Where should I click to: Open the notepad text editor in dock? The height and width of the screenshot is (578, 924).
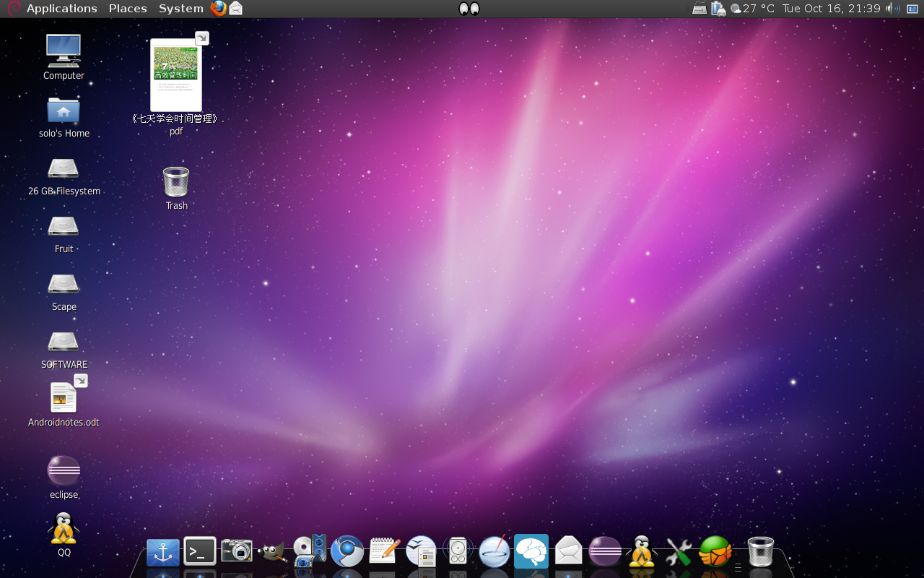click(x=384, y=551)
